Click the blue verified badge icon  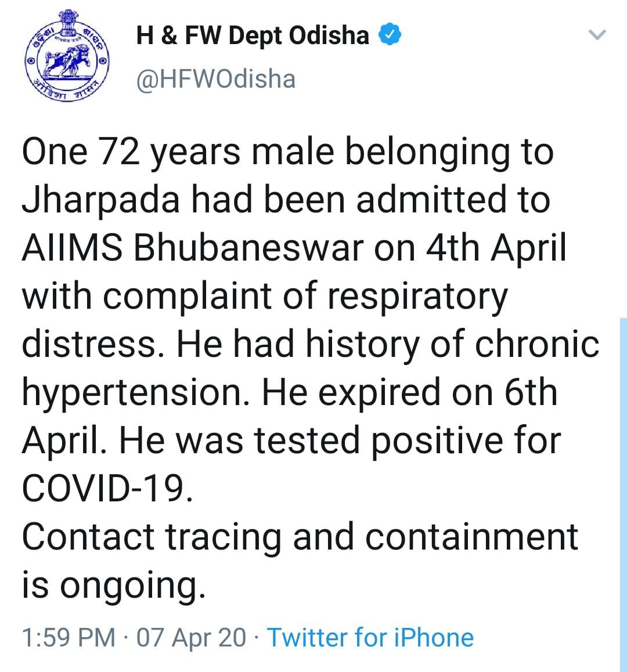[x=389, y=36]
